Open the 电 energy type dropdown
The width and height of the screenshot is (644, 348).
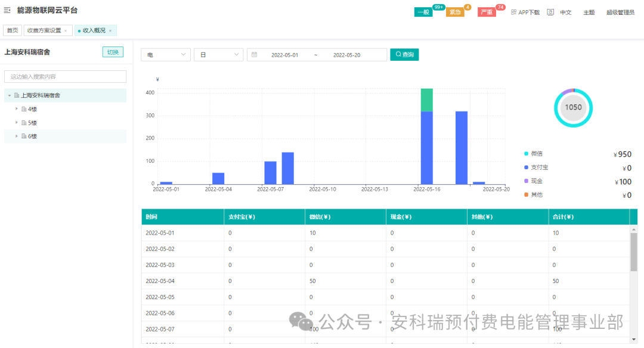166,55
